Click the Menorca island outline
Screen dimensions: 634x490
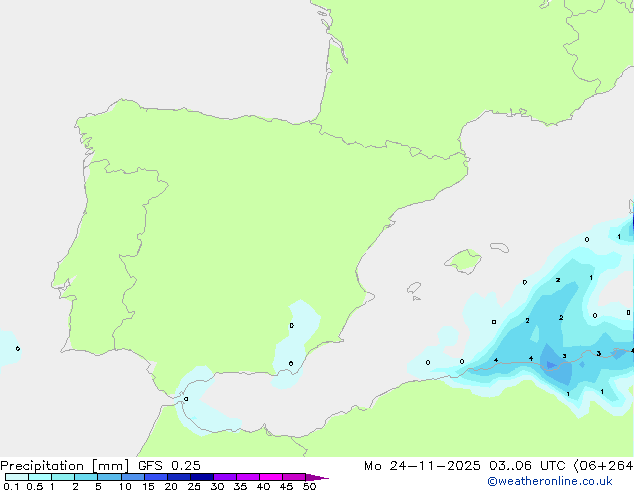point(499,247)
